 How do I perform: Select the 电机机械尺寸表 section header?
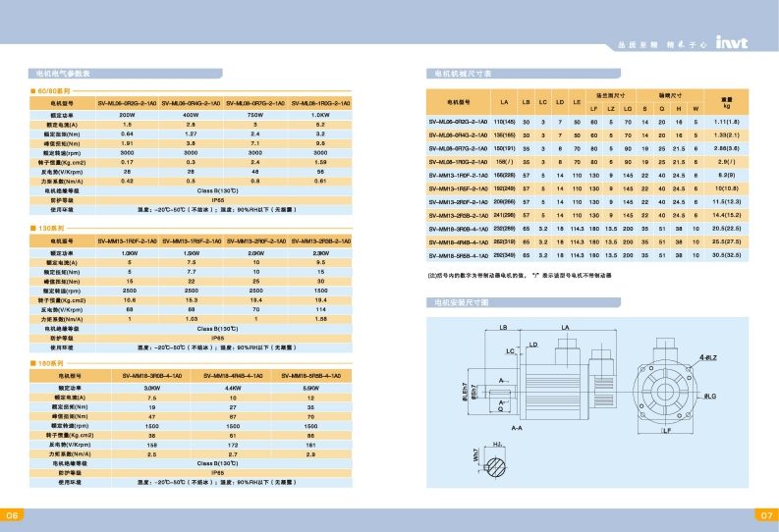(x=464, y=74)
